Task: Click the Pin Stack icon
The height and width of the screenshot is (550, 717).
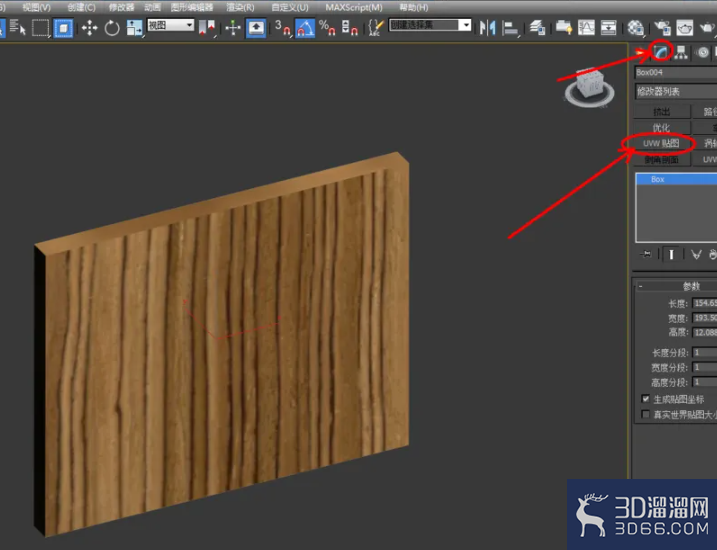Action: [646, 254]
